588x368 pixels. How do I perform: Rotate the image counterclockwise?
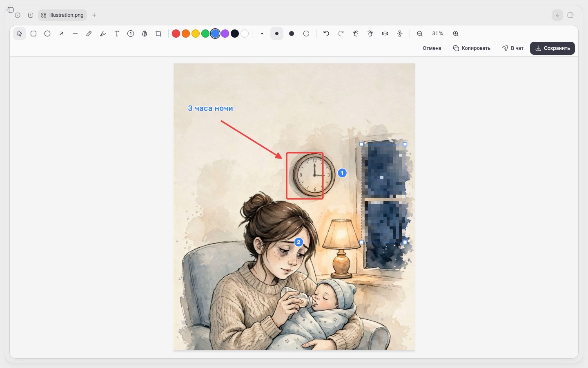[x=356, y=34]
